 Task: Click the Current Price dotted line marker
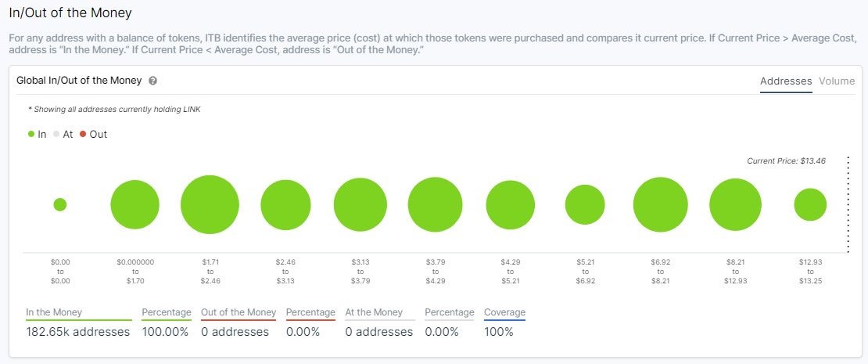pyautogui.click(x=848, y=204)
